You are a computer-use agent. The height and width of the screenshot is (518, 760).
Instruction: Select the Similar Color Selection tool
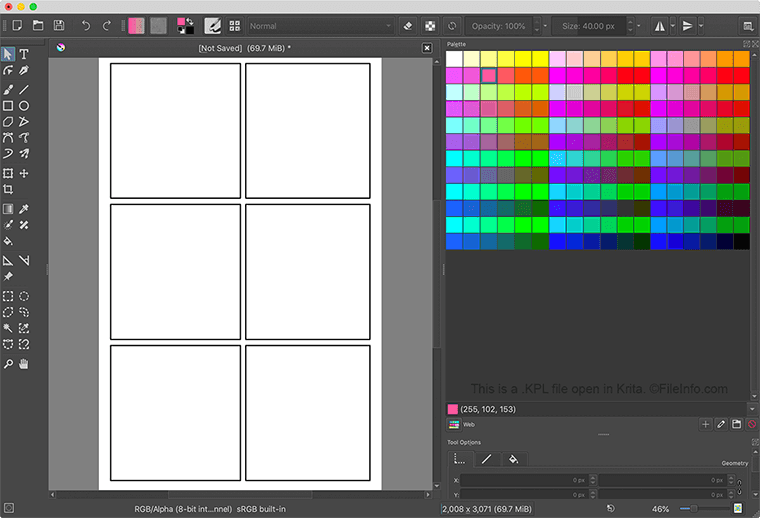(x=24, y=328)
